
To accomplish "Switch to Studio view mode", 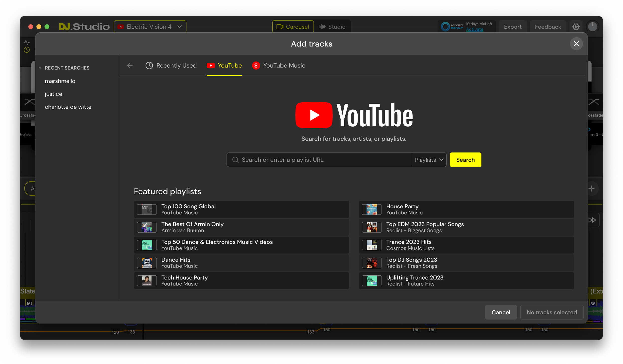I will click(x=332, y=27).
